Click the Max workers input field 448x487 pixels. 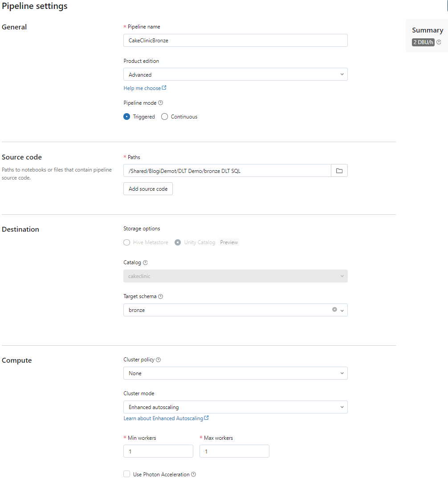(x=234, y=451)
